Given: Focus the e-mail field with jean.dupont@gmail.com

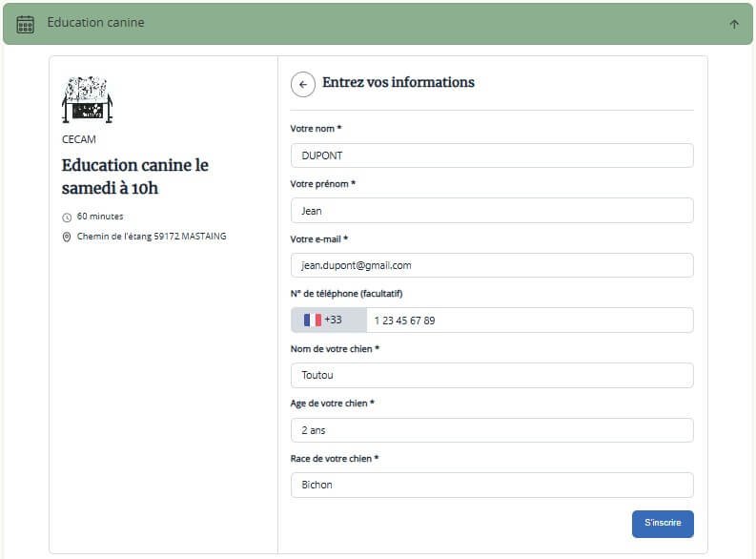Looking at the screenshot, I should point(492,265).
